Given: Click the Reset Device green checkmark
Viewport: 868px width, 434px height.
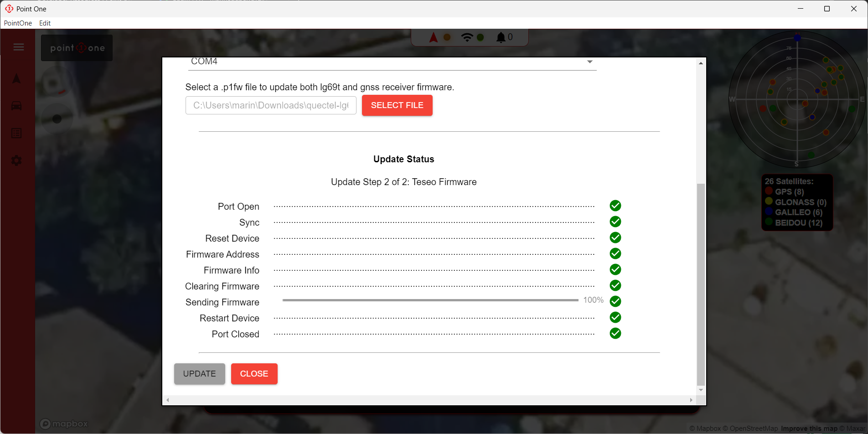Looking at the screenshot, I should click(615, 238).
